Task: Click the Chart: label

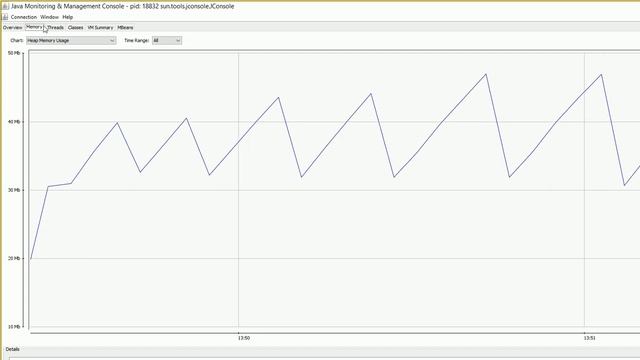Action: coord(17,40)
